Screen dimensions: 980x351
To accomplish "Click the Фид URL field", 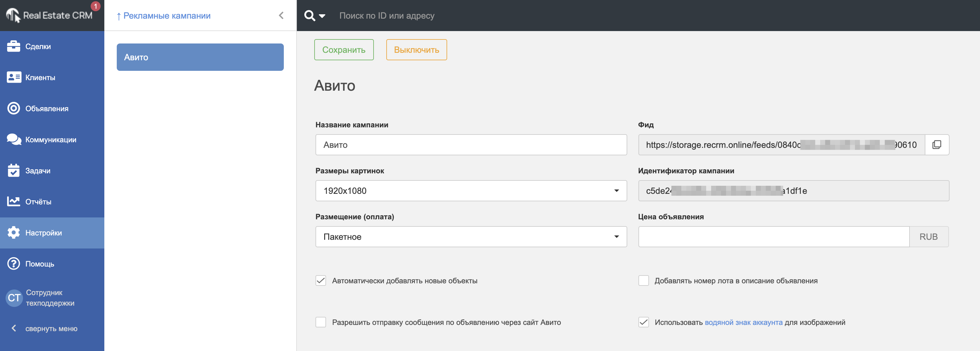I will point(781,145).
